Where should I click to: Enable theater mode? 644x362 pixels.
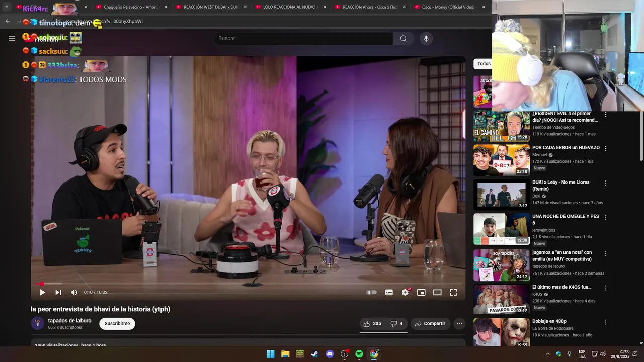tap(437, 292)
